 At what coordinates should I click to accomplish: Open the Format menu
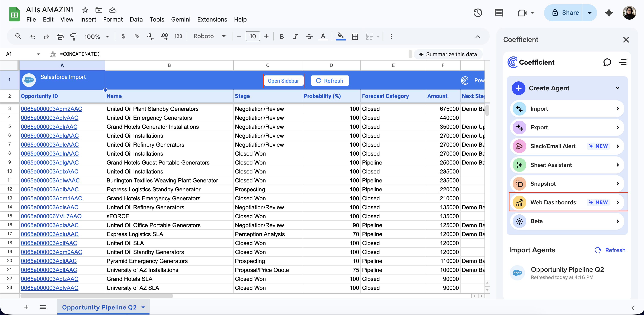tap(113, 19)
